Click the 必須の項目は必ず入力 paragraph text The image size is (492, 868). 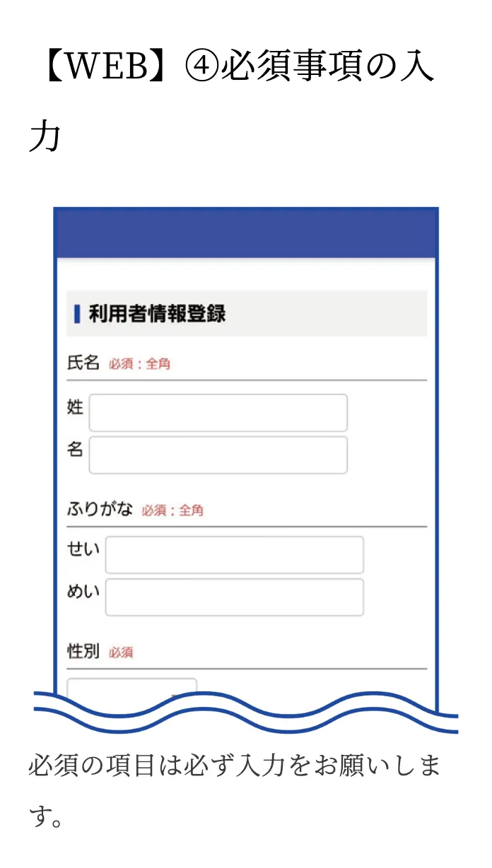click(233, 767)
